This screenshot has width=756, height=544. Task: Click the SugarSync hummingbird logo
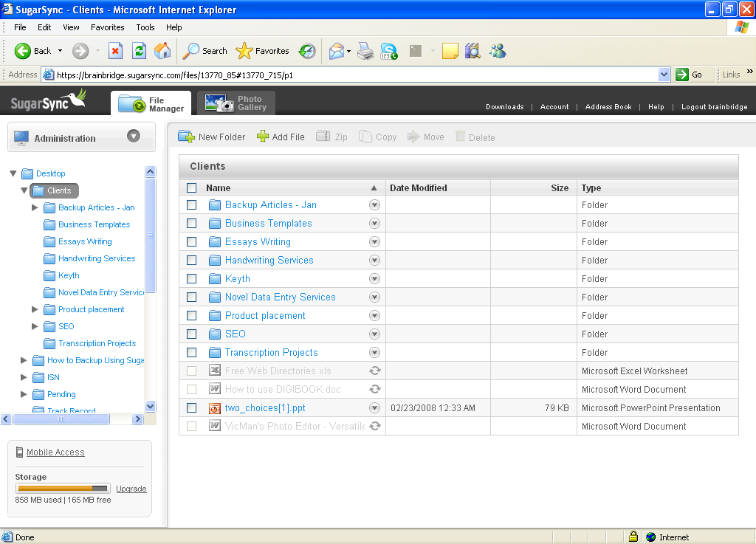point(48,100)
